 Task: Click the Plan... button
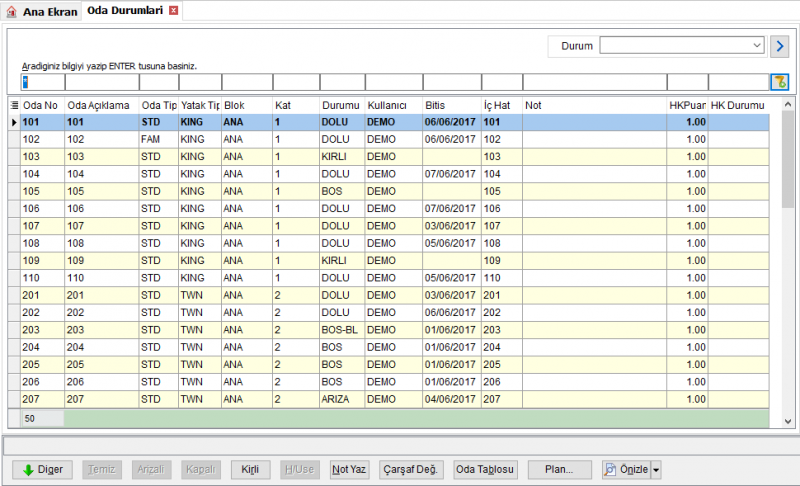point(560,470)
